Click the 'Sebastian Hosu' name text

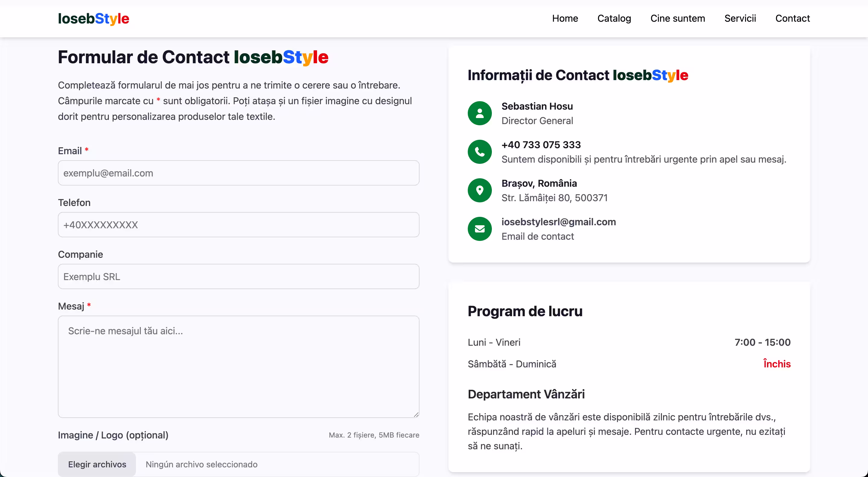click(537, 106)
